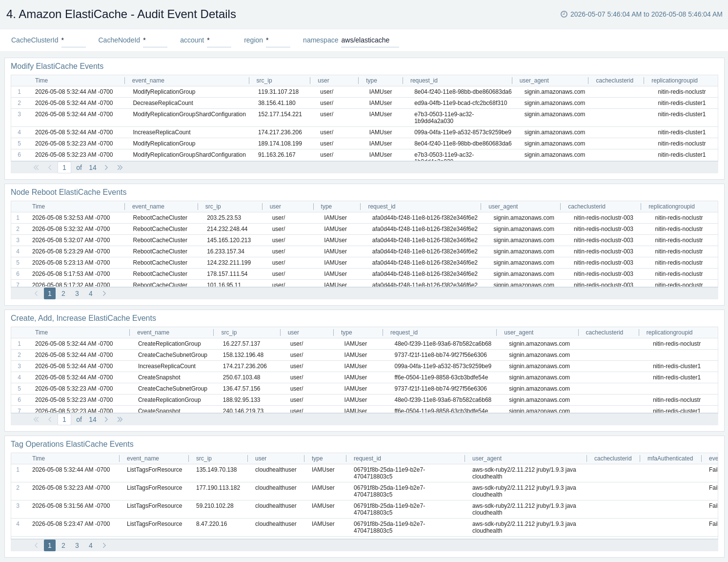The image size is (728, 562).
Task: Select the RebootCacheCluster event at 5:23:13 AM
Action: (x=160, y=263)
